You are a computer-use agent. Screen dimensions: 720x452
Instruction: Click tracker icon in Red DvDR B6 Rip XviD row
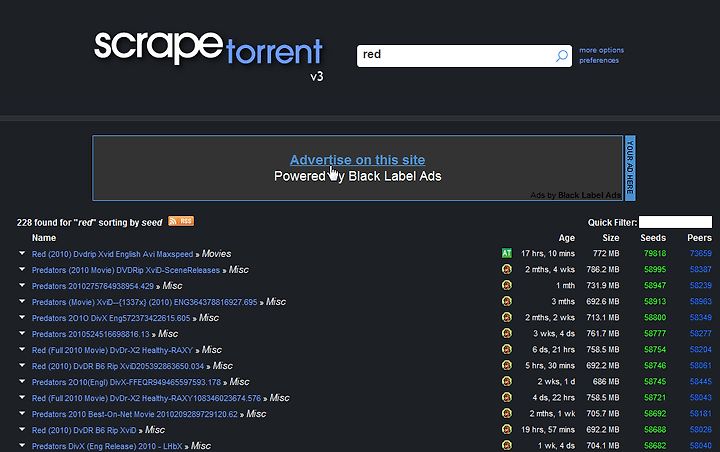coord(506,429)
